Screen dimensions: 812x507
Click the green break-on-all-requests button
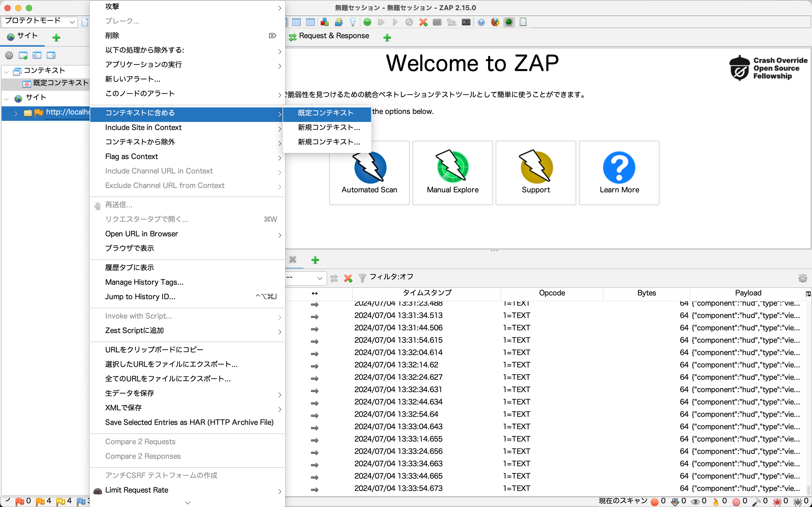point(367,22)
